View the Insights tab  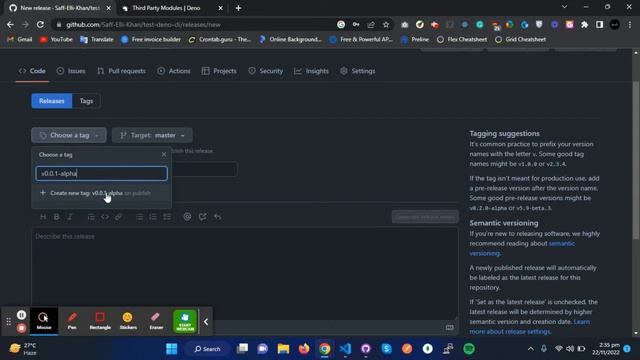coord(311,71)
